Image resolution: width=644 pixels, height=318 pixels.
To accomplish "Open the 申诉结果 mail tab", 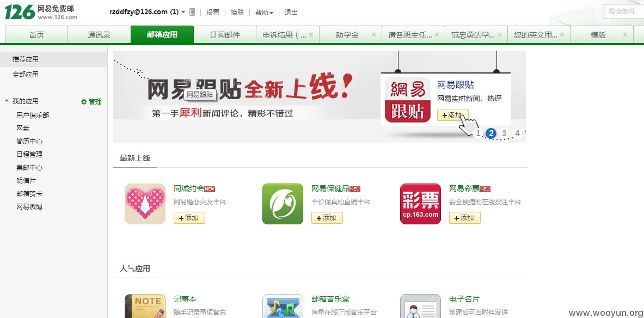I will tap(284, 35).
